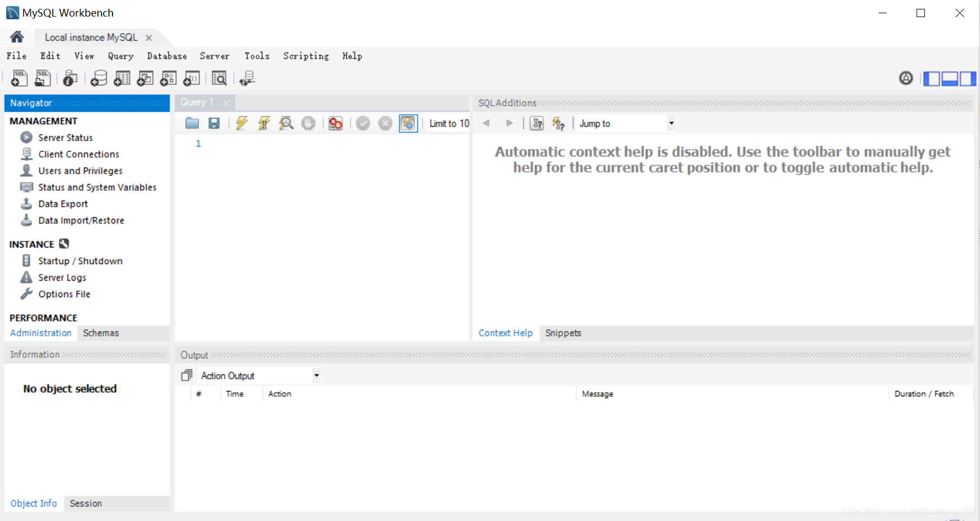Execute the whole script lightning icon

click(242, 123)
